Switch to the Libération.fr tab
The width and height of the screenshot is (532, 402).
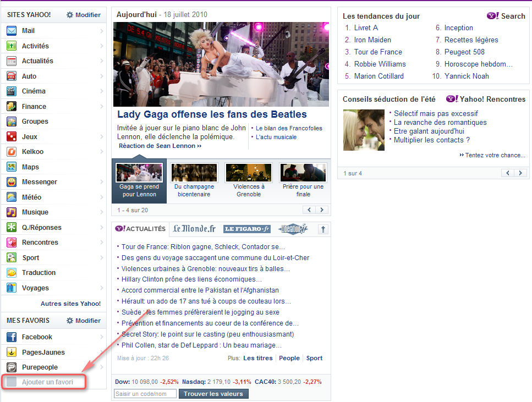click(293, 229)
